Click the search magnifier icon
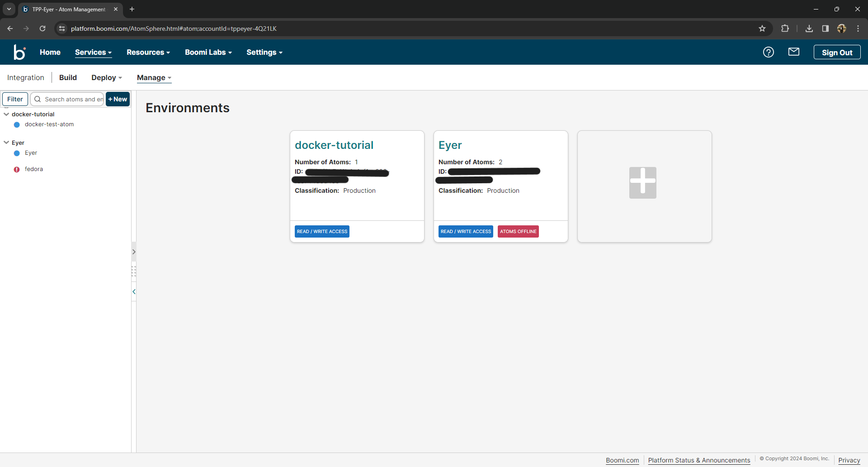The image size is (868, 467). (x=38, y=99)
